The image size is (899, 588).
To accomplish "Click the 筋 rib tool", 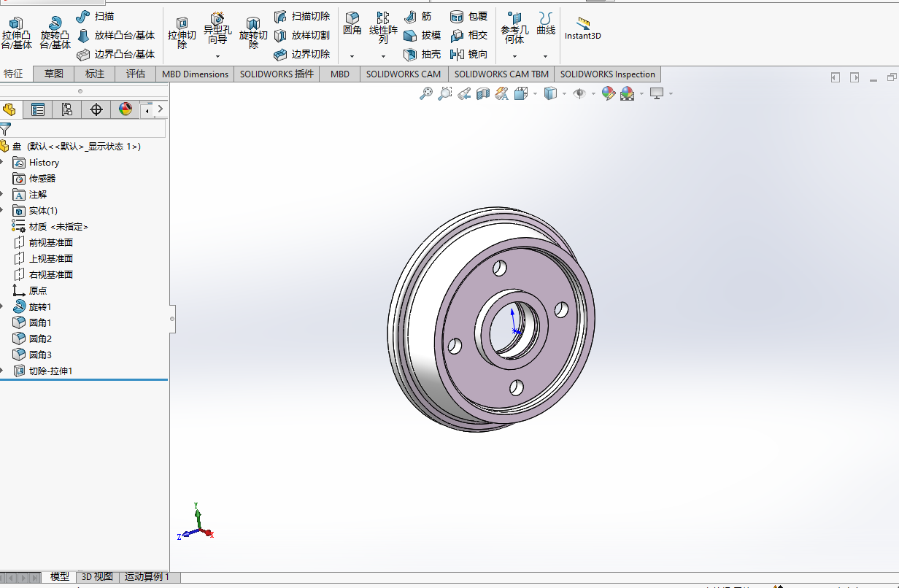I will click(x=417, y=16).
